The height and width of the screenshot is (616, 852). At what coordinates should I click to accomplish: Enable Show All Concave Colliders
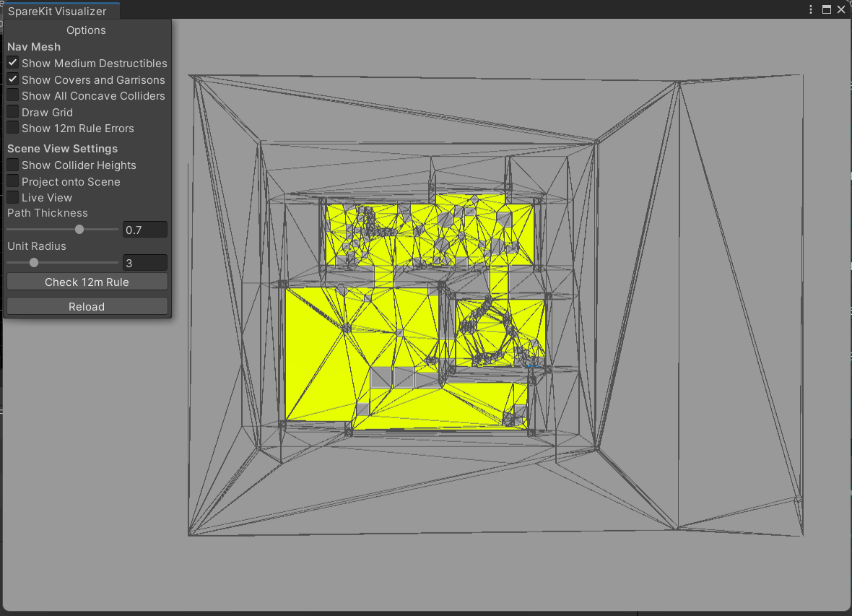13,95
